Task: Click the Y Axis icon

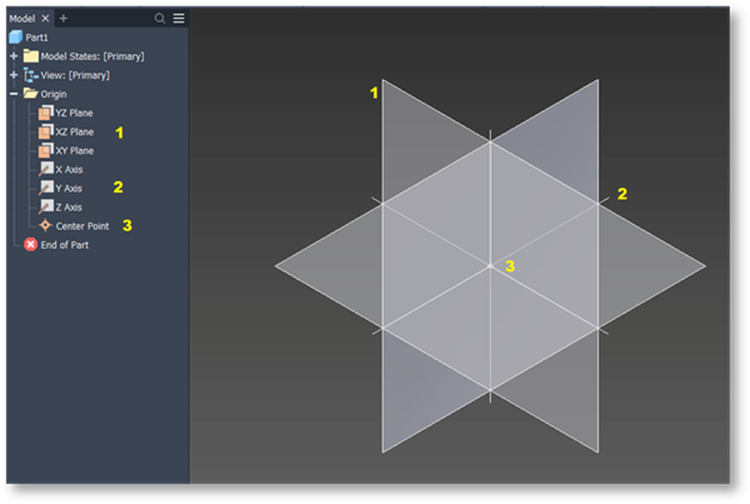Action: click(x=46, y=187)
